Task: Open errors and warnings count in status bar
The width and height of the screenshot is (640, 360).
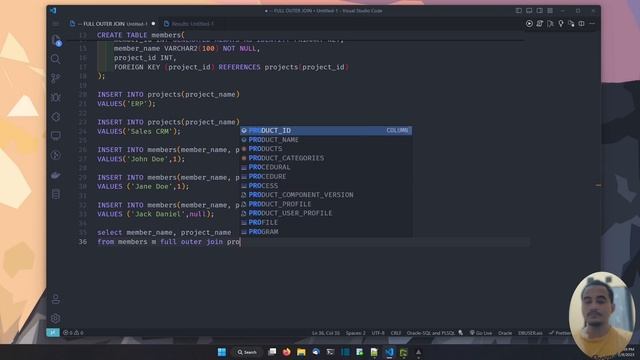Action: [73, 333]
